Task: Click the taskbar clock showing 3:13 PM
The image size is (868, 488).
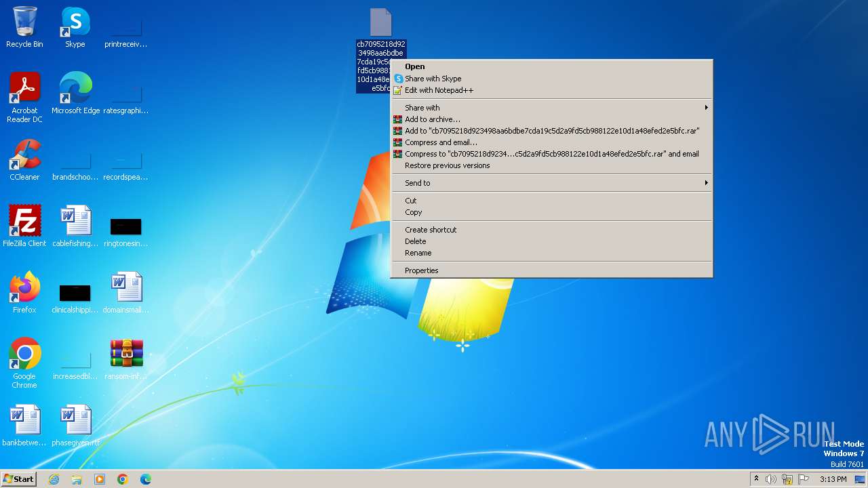Action: point(833,479)
